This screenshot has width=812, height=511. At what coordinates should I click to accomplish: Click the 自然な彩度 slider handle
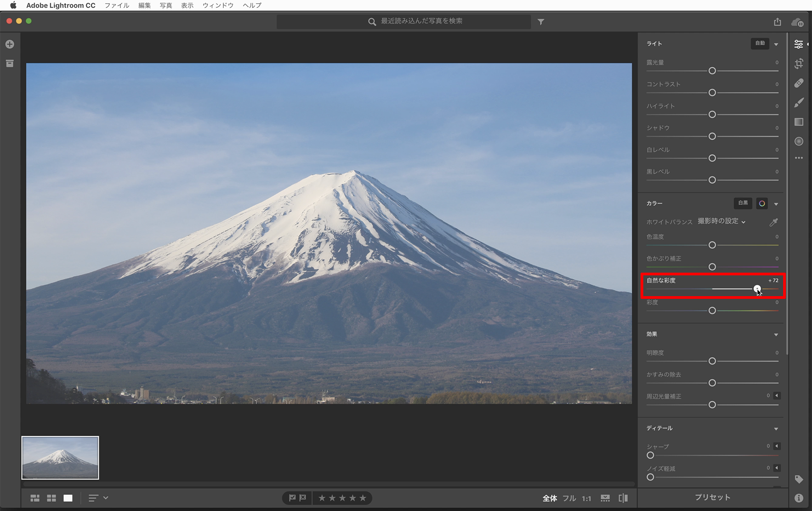757,289
